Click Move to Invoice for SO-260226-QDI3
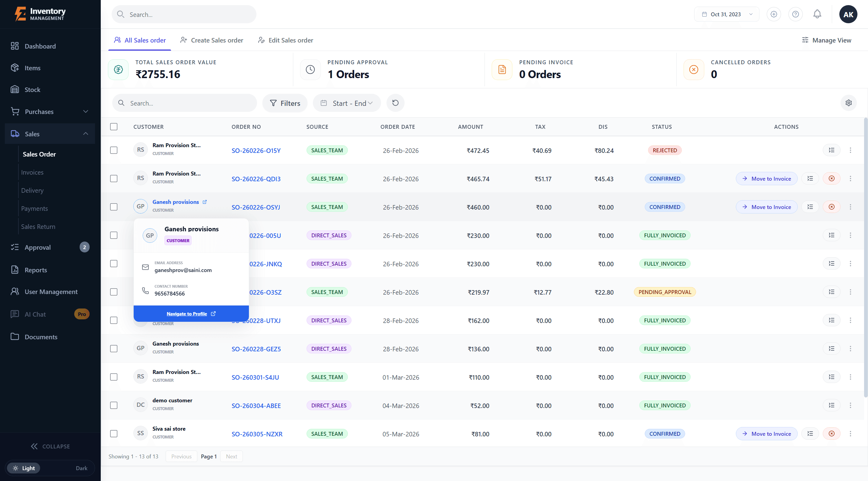 pyautogui.click(x=766, y=179)
